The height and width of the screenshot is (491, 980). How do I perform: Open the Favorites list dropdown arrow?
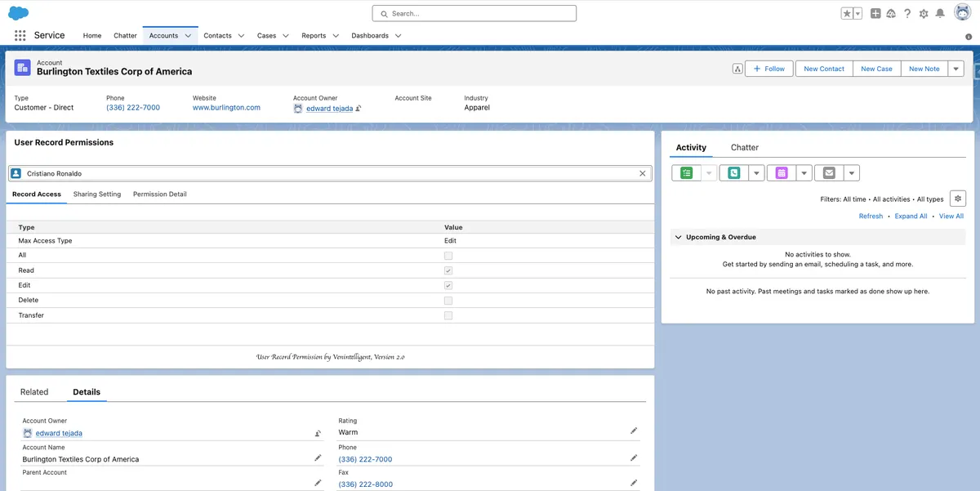(857, 13)
